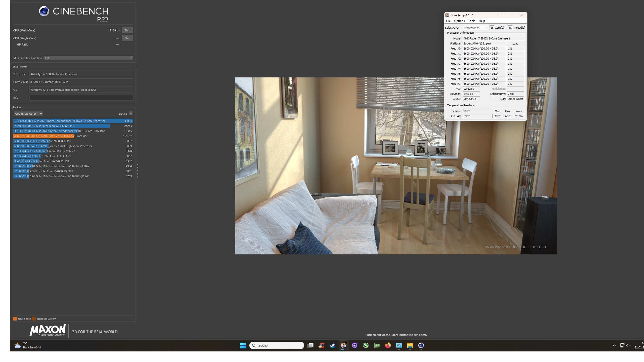
Task: Start the CPU Multi Core test
Action: [x=128, y=30]
